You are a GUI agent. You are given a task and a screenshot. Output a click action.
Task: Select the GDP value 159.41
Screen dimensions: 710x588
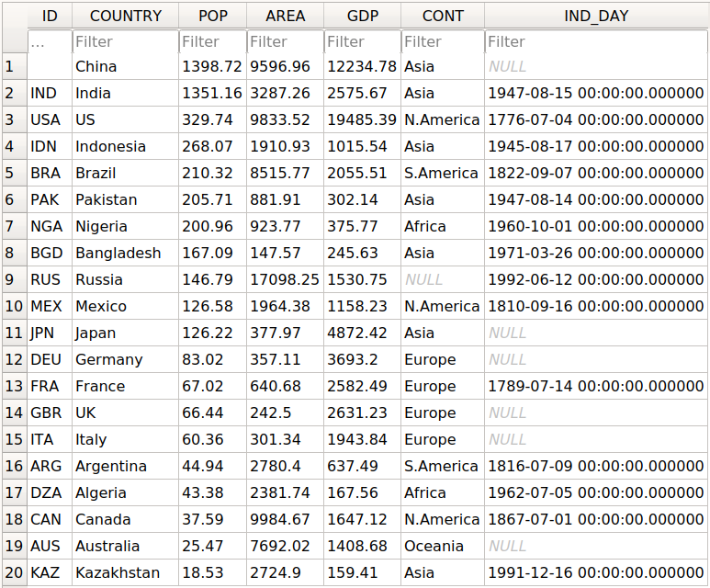tap(362, 572)
